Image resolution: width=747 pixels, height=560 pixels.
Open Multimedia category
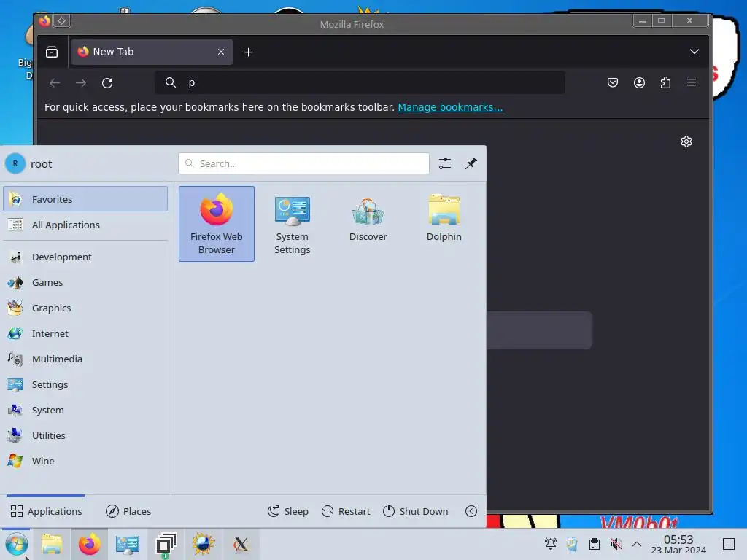[x=85, y=359]
